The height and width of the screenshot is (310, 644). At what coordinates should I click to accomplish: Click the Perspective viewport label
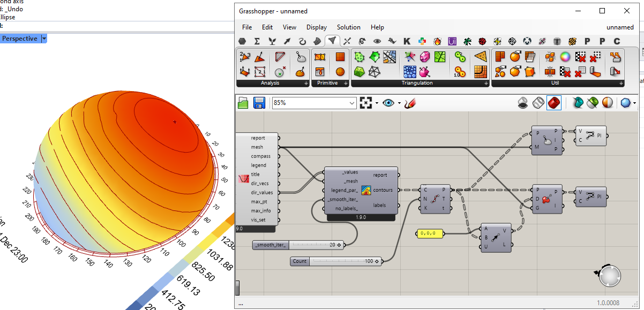pyautogui.click(x=20, y=39)
